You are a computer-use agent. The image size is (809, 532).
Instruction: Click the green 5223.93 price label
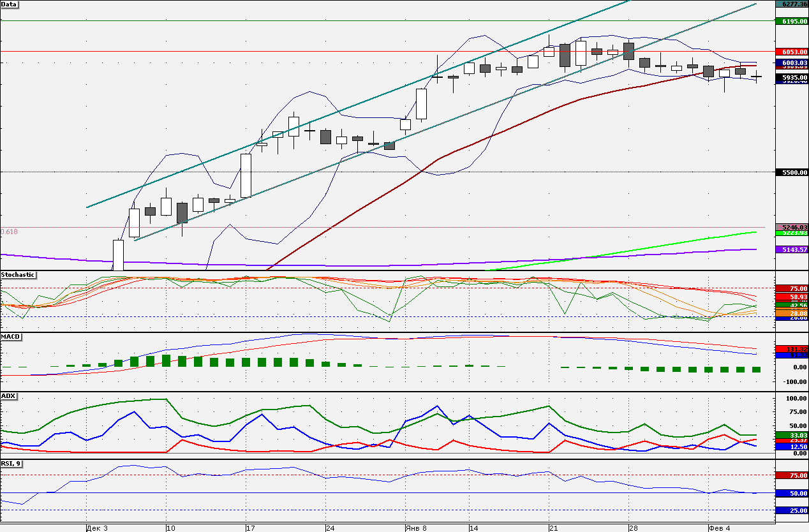click(791, 233)
